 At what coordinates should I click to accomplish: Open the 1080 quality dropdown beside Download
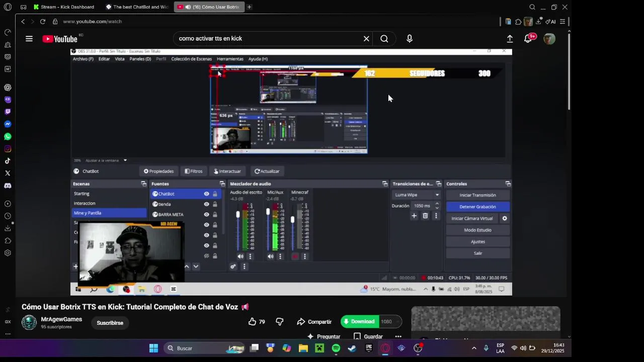390,322
